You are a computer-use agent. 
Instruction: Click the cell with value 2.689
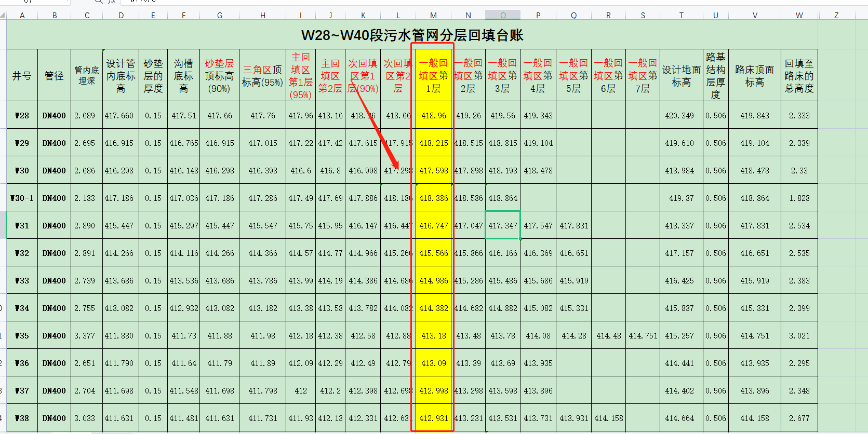point(87,115)
